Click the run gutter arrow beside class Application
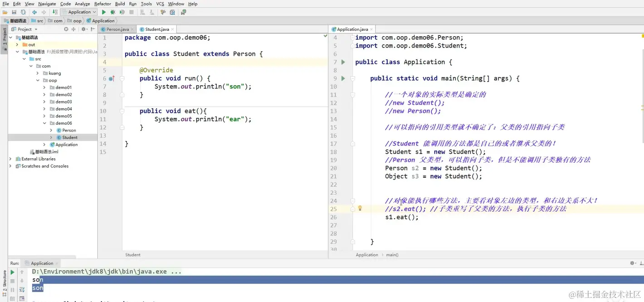Image resolution: width=644 pixels, height=302 pixels. tap(343, 62)
